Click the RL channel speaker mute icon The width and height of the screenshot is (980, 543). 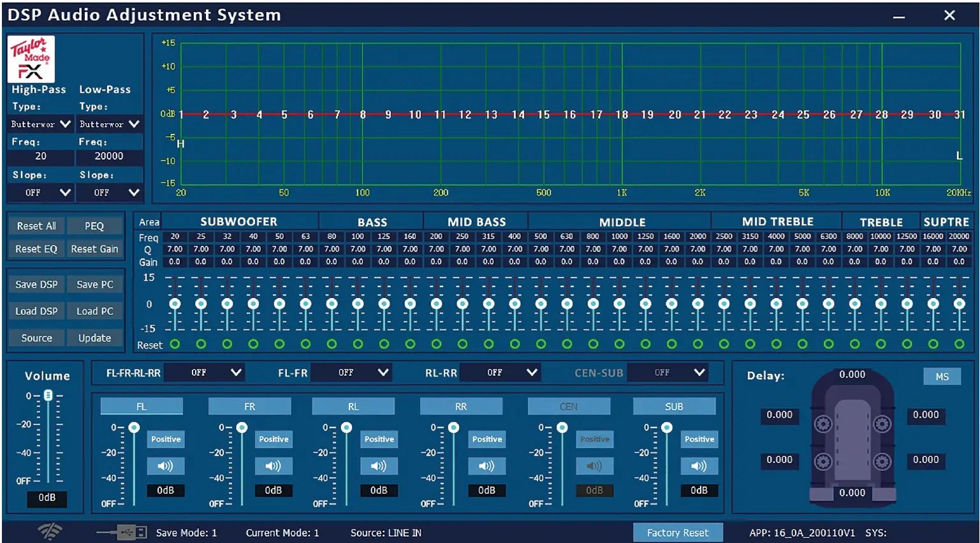coord(379,466)
